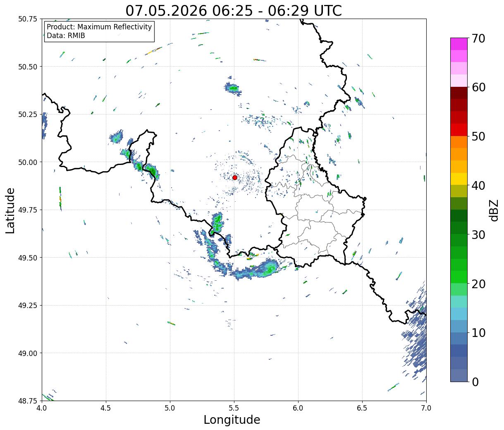This screenshot has width=504, height=430.
Task: Click the 7.0 longitude tick label
Action: [x=426, y=408]
